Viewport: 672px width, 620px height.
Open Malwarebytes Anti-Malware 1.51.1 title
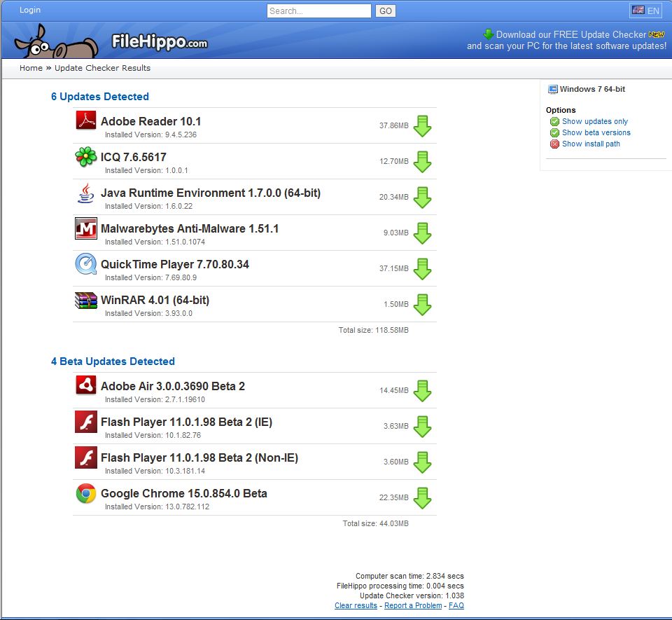pos(190,228)
